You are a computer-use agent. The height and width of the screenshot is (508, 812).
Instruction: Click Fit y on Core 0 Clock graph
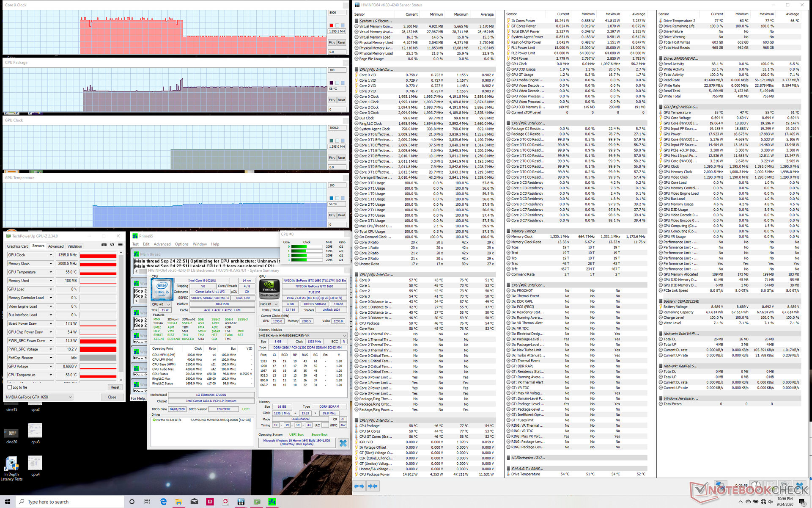pos(332,42)
